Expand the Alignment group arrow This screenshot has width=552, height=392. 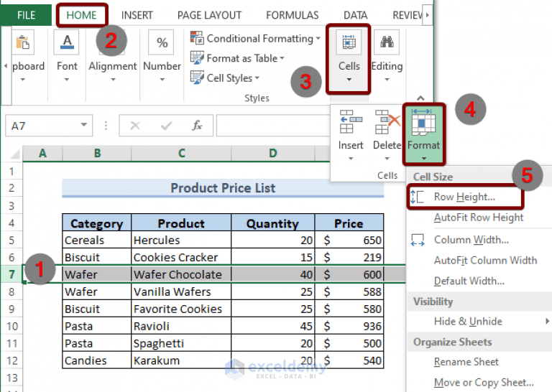[113, 80]
